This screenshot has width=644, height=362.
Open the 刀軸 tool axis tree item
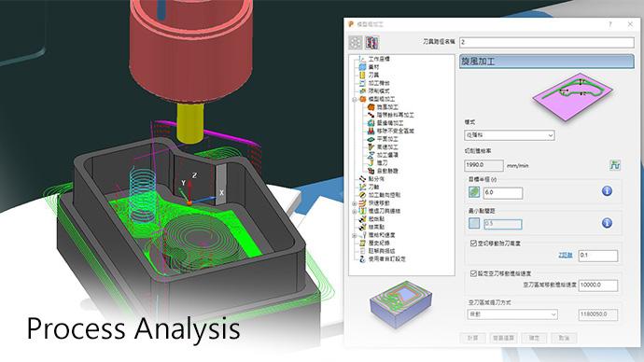click(373, 187)
